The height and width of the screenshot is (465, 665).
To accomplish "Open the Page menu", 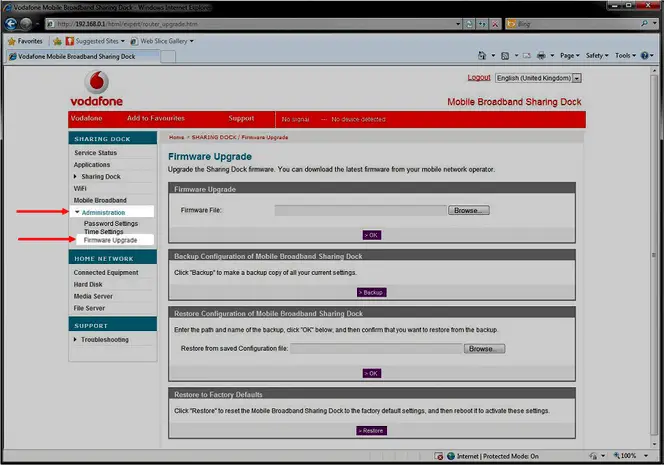I will coord(570,56).
